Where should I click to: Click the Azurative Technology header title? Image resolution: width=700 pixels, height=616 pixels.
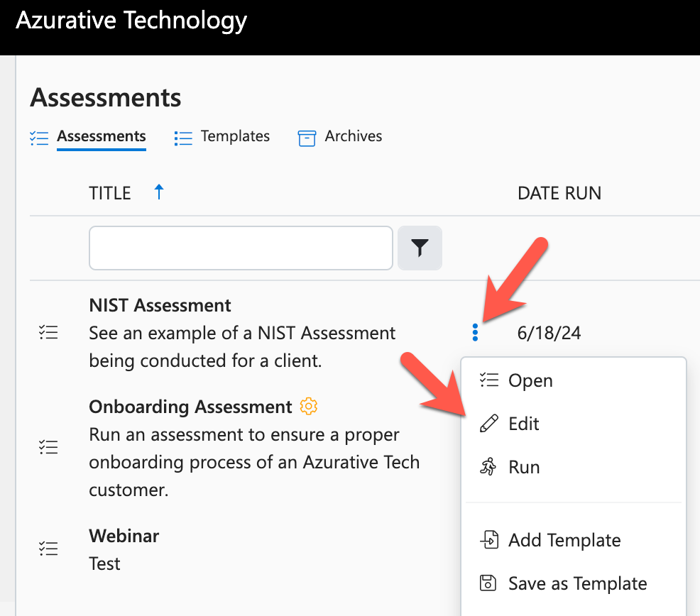point(131,21)
